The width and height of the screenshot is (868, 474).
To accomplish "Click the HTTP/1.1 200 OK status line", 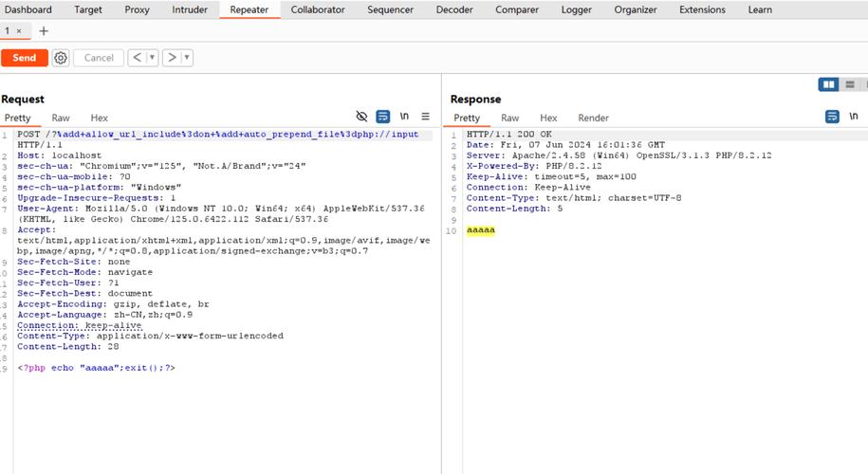I will pyautogui.click(x=509, y=135).
